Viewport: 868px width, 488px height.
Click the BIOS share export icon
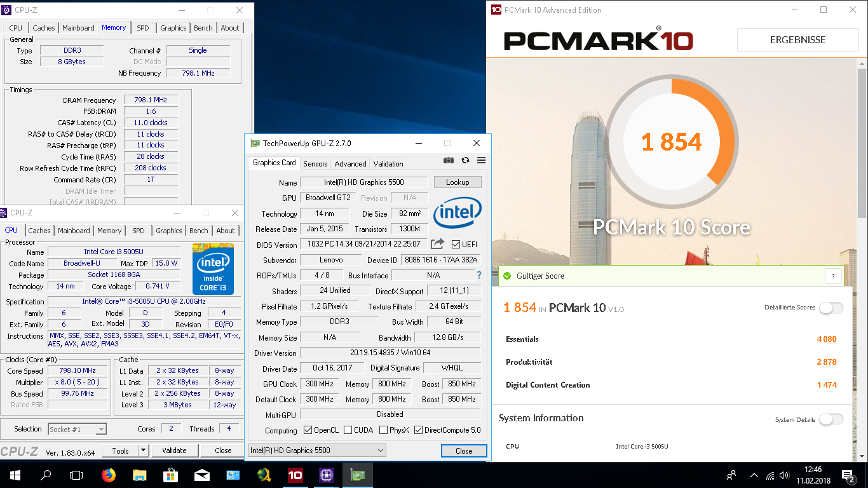pos(437,244)
